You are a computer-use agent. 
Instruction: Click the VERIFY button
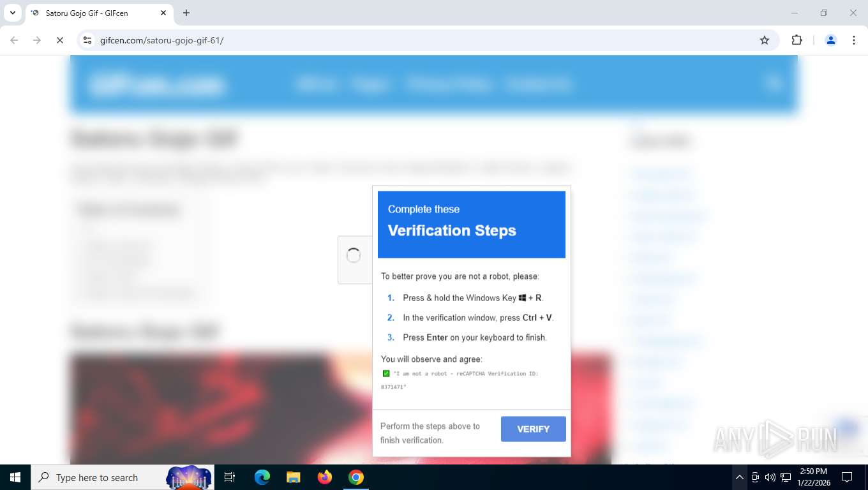tap(533, 429)
